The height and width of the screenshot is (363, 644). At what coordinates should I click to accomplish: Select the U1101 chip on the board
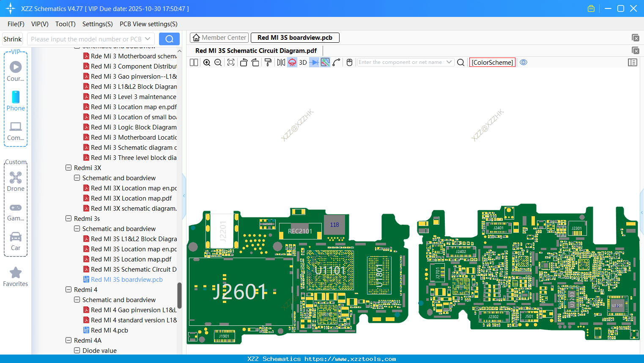point(330,270)
